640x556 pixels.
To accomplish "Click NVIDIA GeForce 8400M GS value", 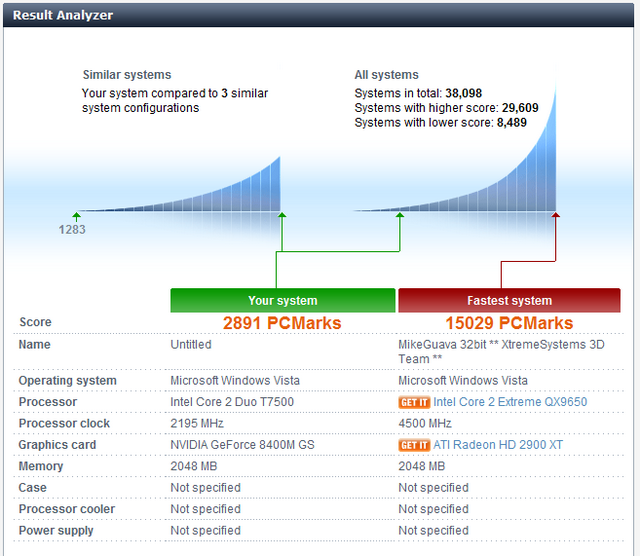I will tap(242, 445).
